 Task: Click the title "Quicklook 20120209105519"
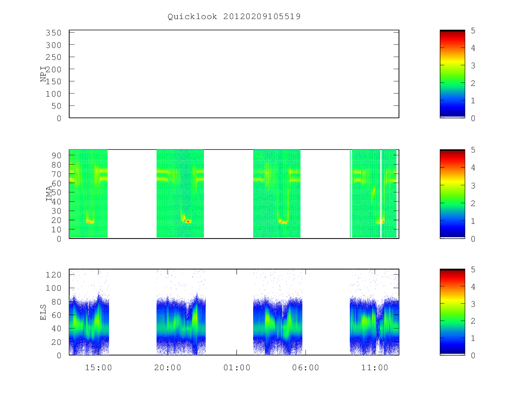coord(234,16)
